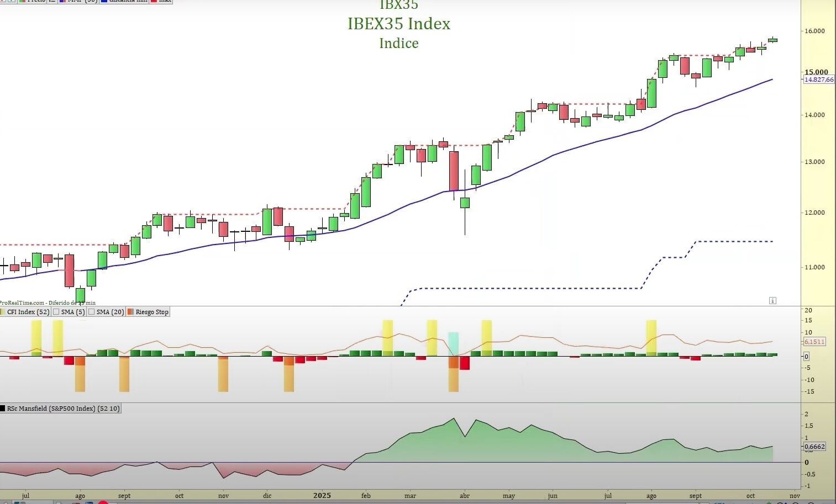Click the 11.000 price axis label
836x504 pixels.
click(815, 267)
